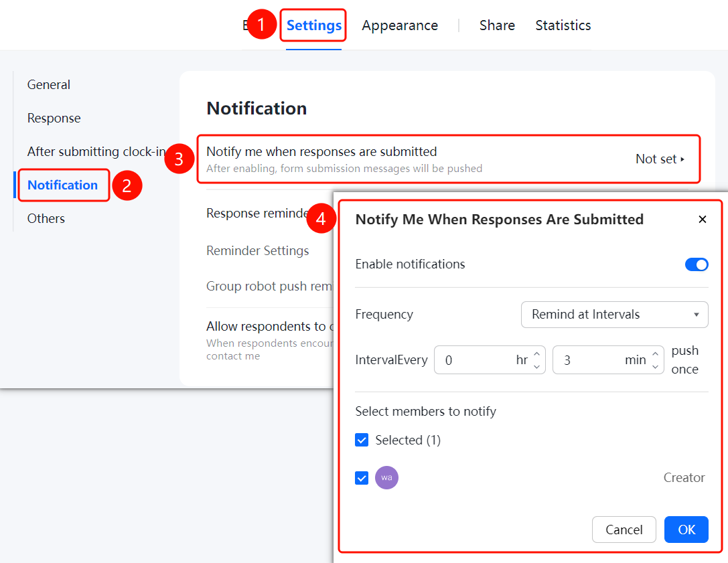
Task: Click the wa member avatar
Action: click(x=386, y=477)
